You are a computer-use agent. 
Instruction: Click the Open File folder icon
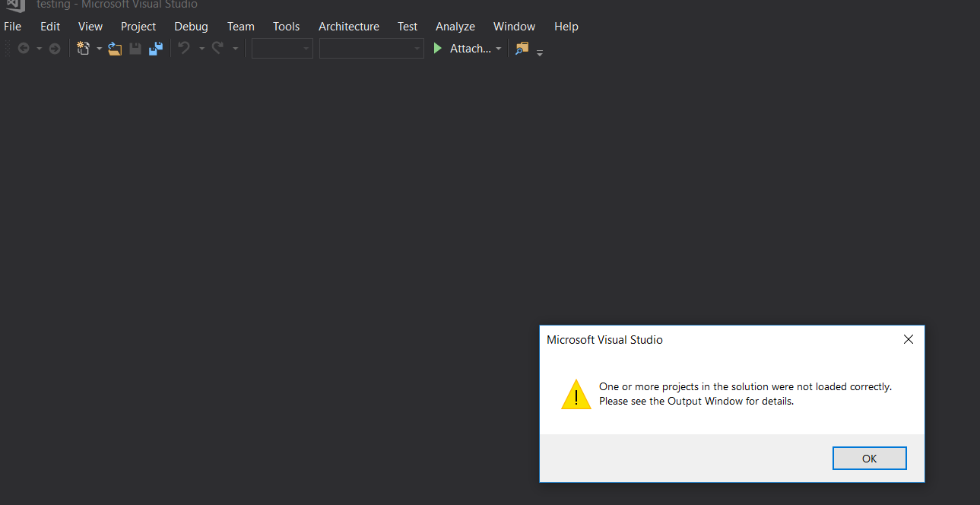pyautogui.click(x=115, y=49)
